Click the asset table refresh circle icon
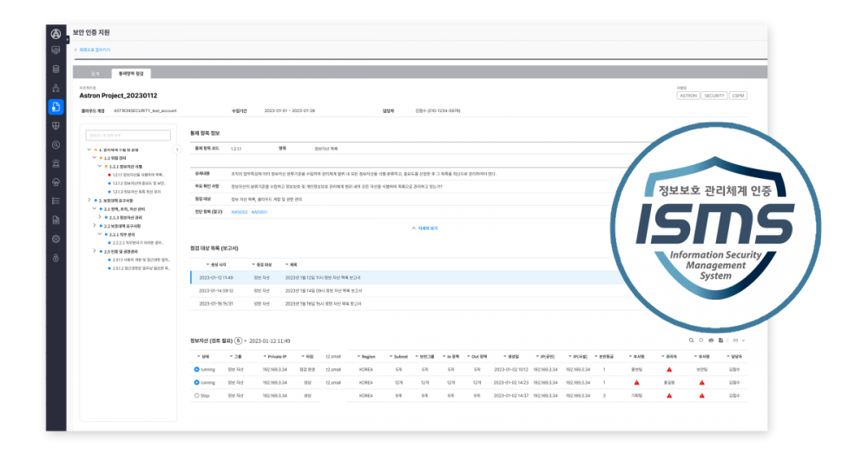The width and height of the screenshot is (868, 456). click(700, 340)
